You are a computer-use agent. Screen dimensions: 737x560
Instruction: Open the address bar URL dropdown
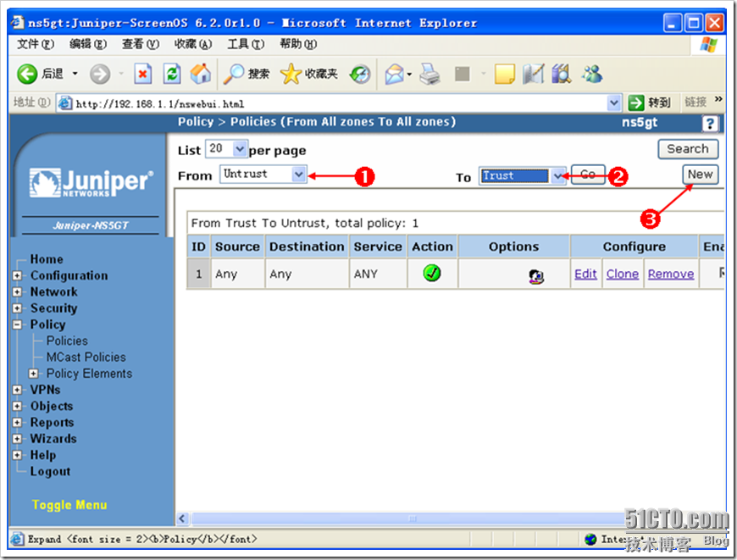click(613, 103)
